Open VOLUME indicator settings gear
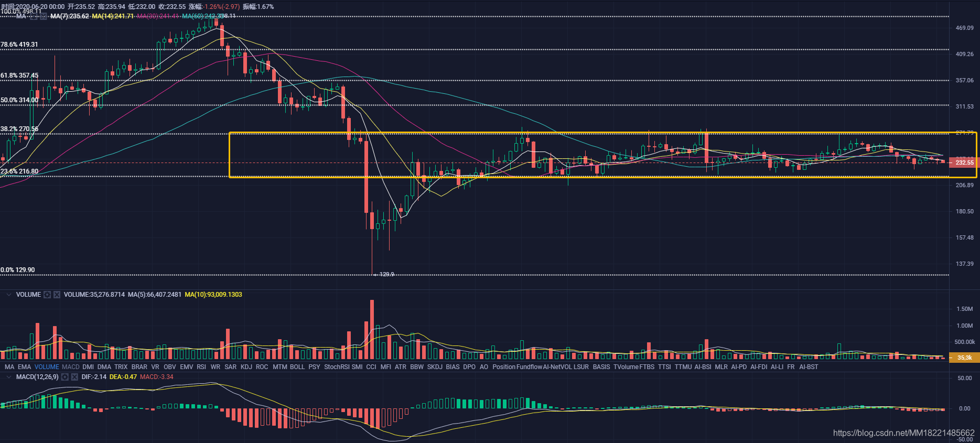The image size is (980, 443). pos(47,295)
